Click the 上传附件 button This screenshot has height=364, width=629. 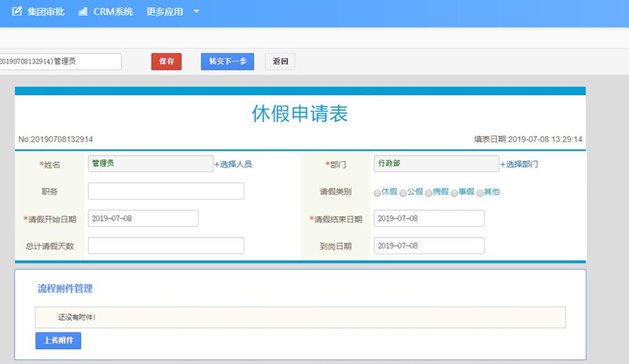pos(58,340)
